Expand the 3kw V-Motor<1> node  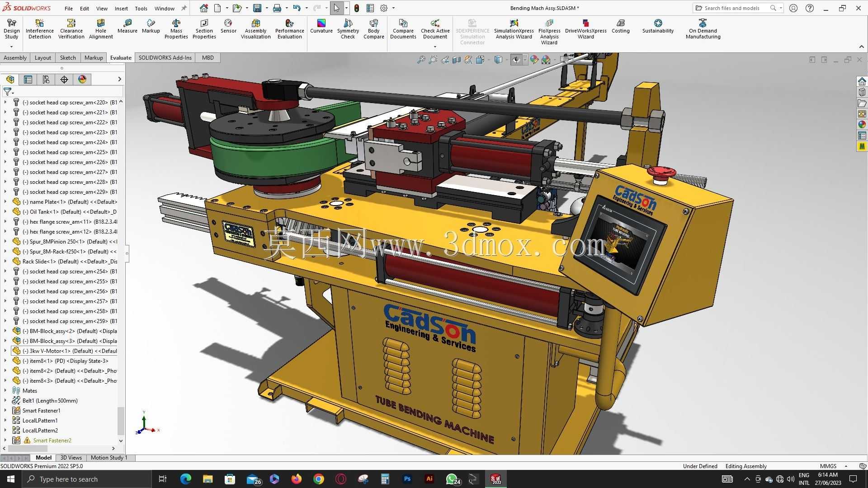coord(5,351)
